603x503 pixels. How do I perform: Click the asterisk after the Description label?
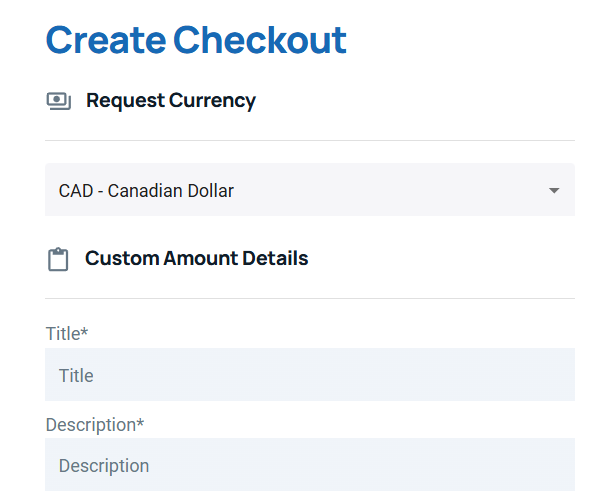coord(140,422)
